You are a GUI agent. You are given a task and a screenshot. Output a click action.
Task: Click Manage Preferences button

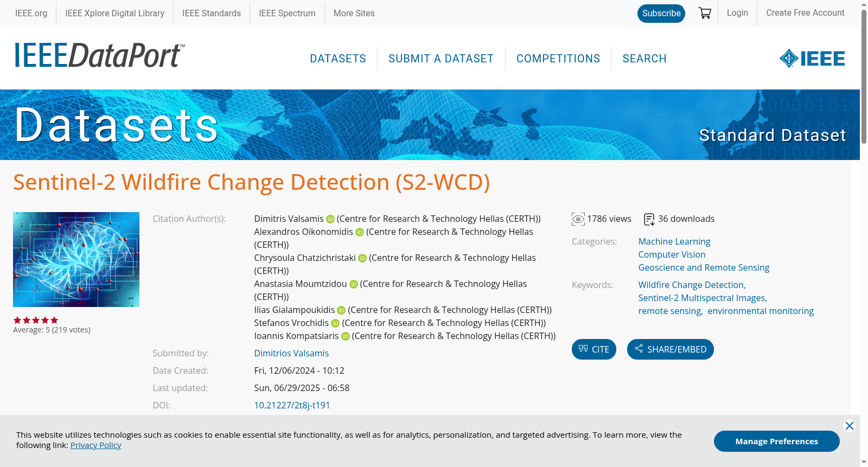pos(777,441)
